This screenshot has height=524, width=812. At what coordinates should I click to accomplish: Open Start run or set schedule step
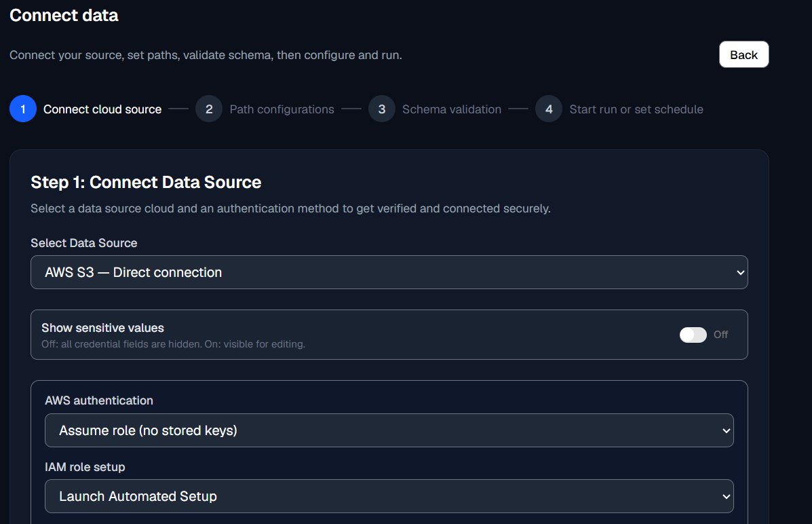[636, 109]
